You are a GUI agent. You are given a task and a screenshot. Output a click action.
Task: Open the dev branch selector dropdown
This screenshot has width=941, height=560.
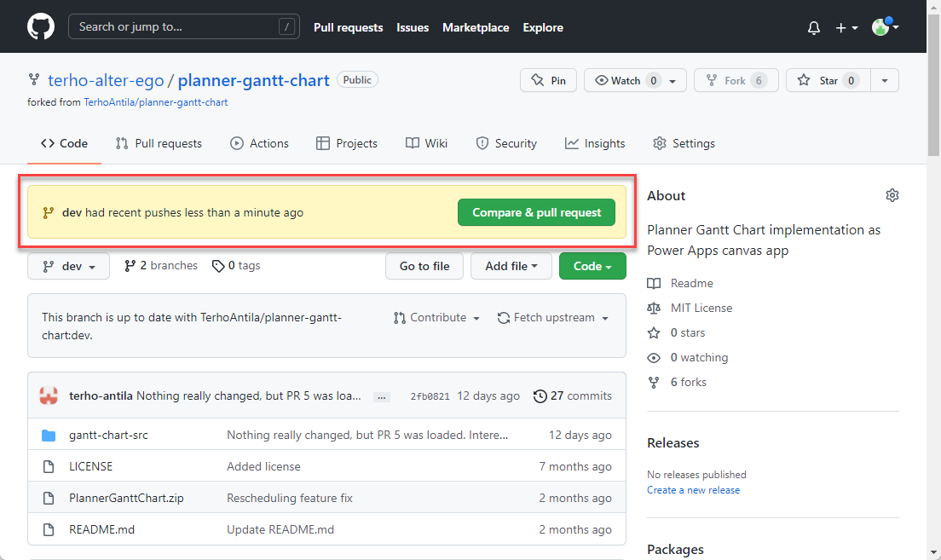(x=68, y=266)
